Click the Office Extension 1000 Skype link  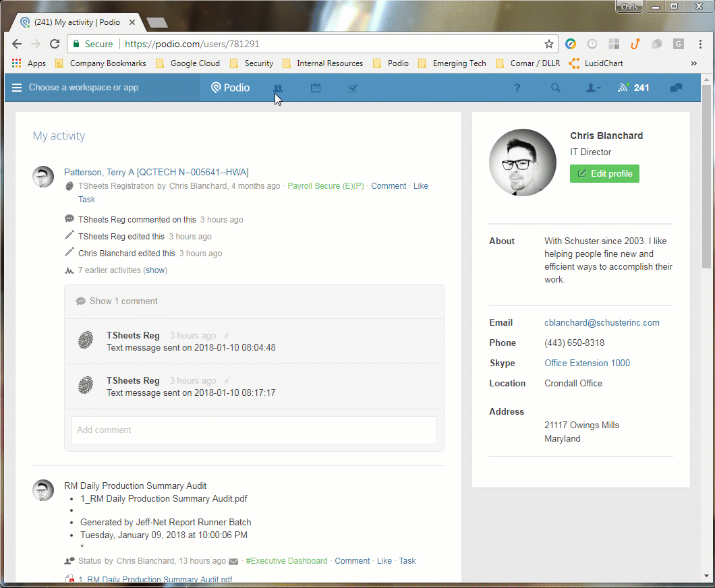click(x=588, y=363)
